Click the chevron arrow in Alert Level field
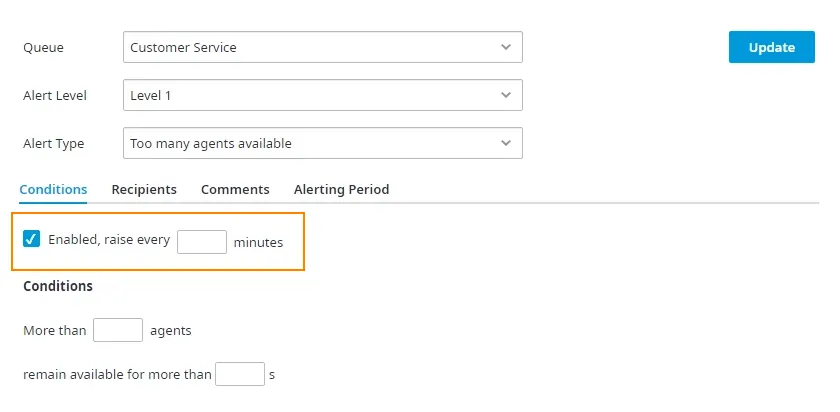Image resolution: width=840 pixels, height=412 pixels. click(x=506, y=95)
